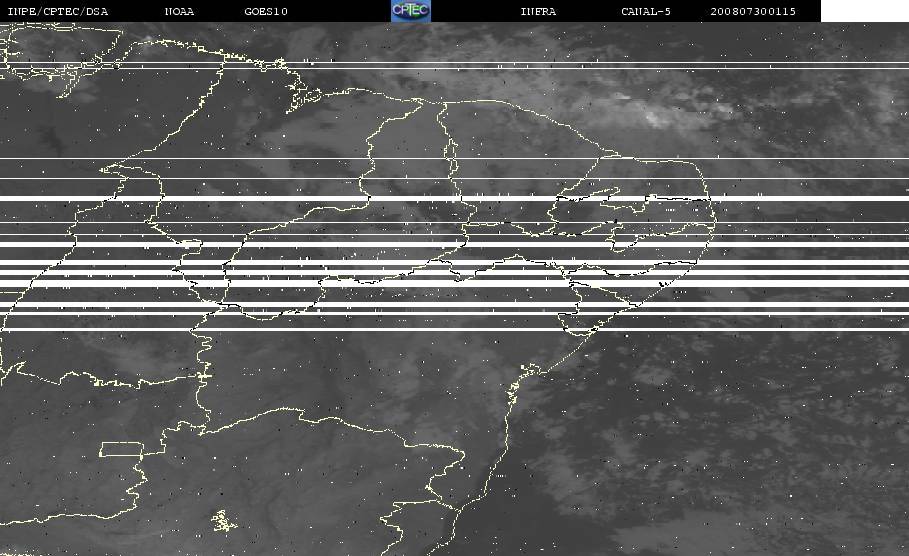Click the CPTEC logo in the header
909x556 pixels.
point(410,11)
